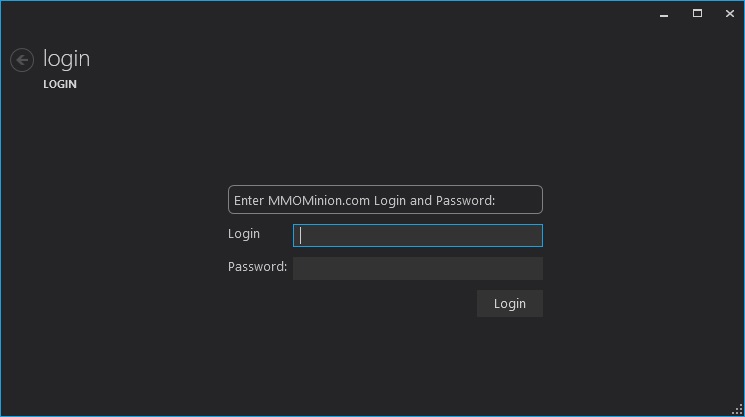Click the MMOMinion.com instruction text

[x=364, y=200]
